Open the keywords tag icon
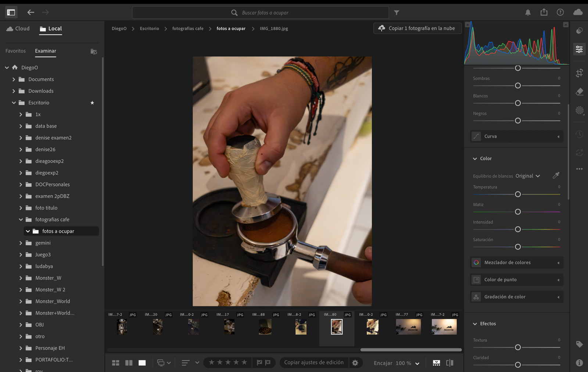This screenshot has width=588, height=372. 579,344
